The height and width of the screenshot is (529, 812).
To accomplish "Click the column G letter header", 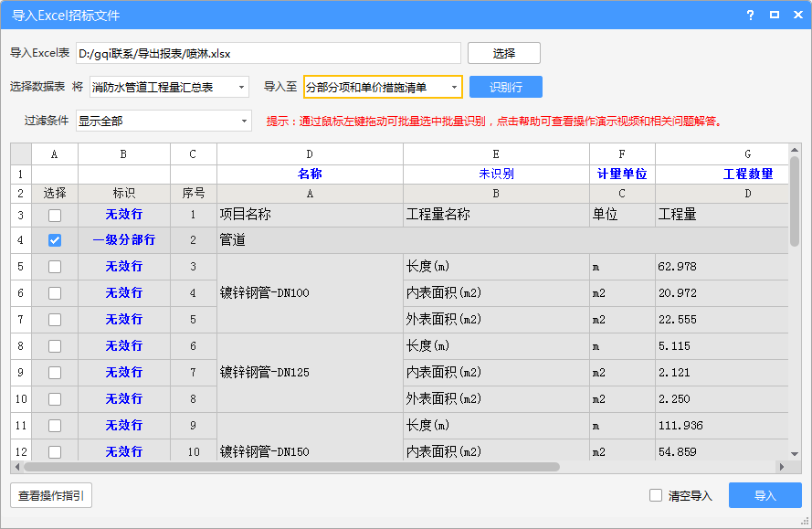I will click(722, 154).
